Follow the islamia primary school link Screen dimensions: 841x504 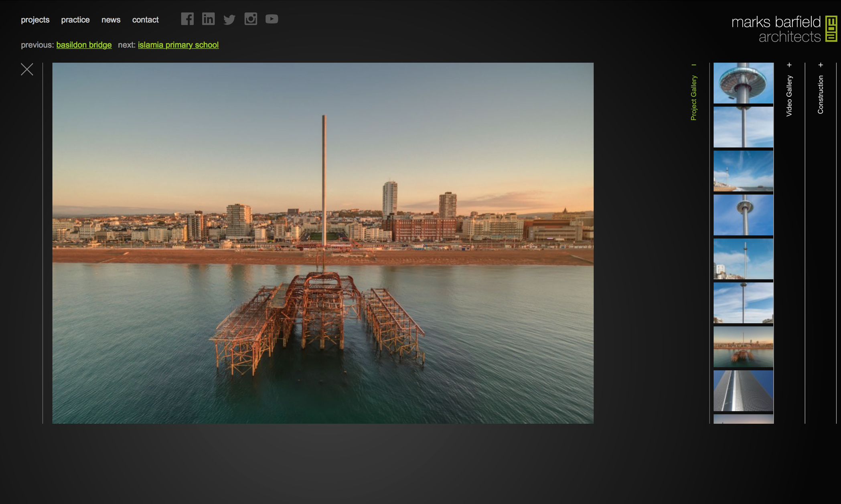pos(178,45)
